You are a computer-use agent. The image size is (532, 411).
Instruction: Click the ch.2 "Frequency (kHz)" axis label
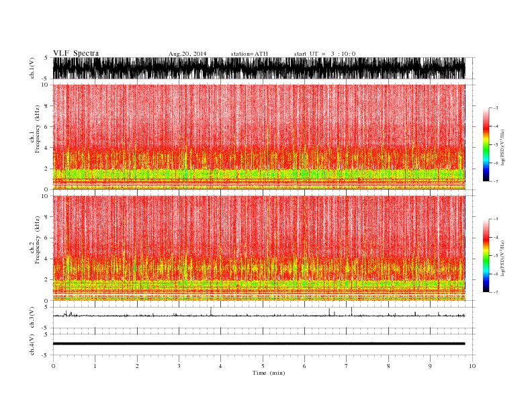[x=38, y=240]
